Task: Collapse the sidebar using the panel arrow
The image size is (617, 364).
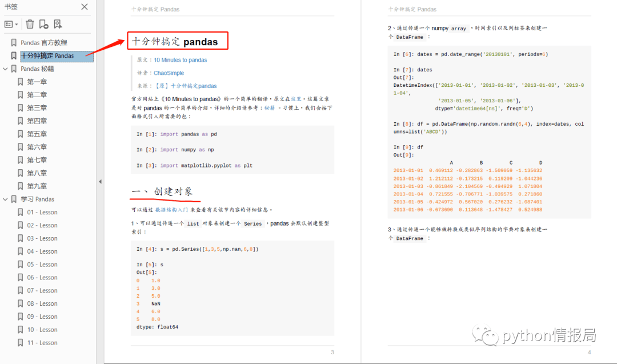Action: pos(100,181)
